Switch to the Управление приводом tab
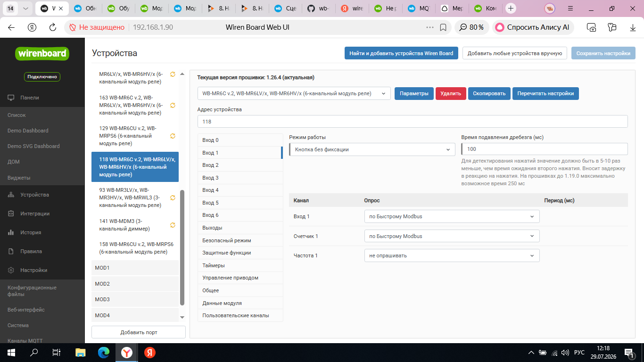Image resolution: width=644 pixels, height=362 pixels. tap(240, 278)
